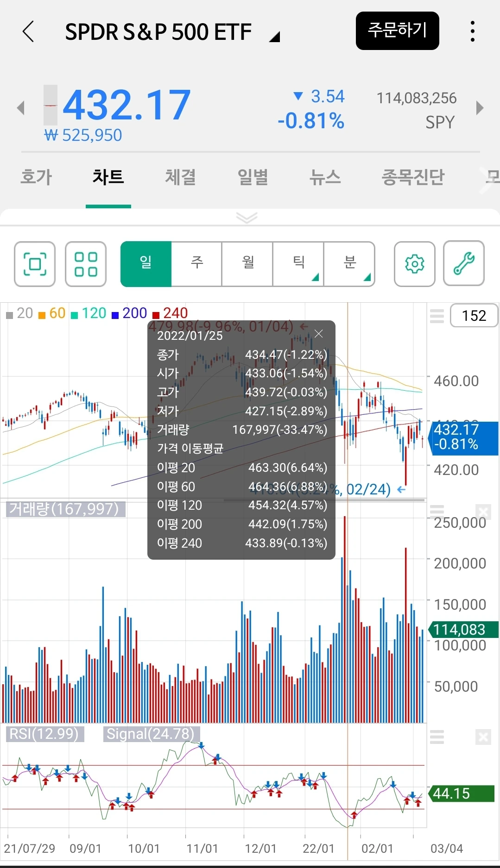Select the 일 daily period button
The width and height of the screenshot is (500, 868).
coord(146,264)
